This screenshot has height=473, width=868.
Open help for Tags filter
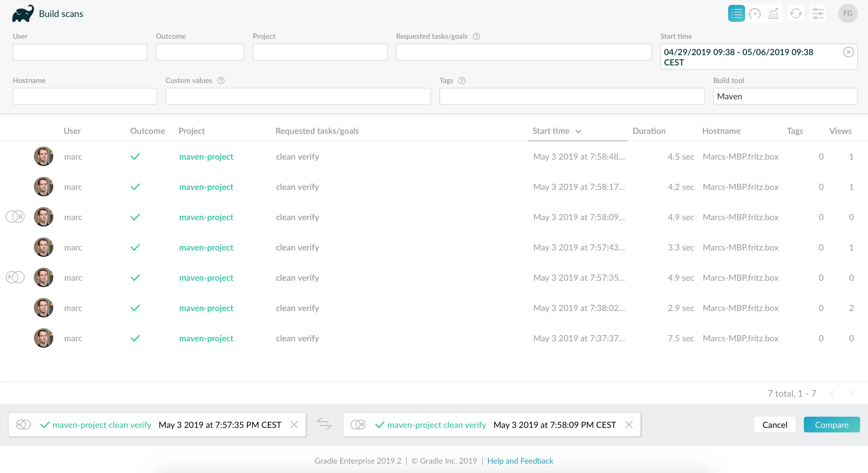pyautogui.click(x=462, y=81)
